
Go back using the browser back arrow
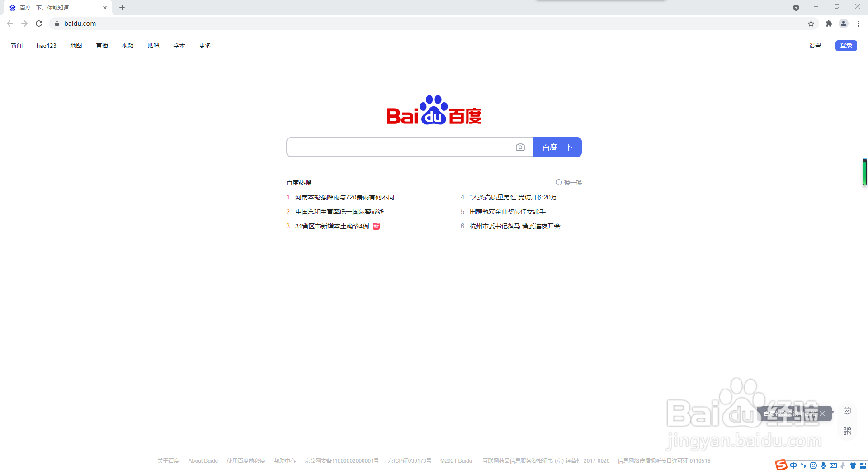[x=10, y=24]
